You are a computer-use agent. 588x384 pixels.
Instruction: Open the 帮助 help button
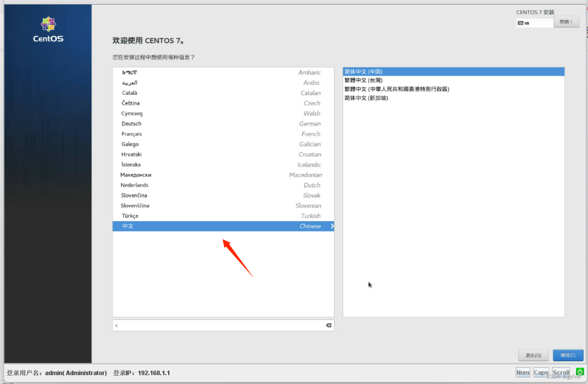567,22
